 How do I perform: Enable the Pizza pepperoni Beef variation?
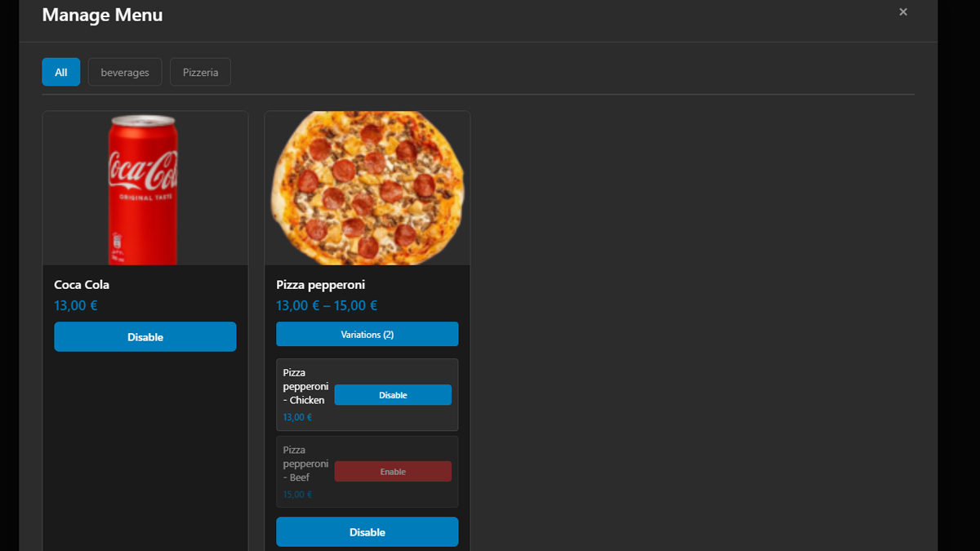point(393,472)
